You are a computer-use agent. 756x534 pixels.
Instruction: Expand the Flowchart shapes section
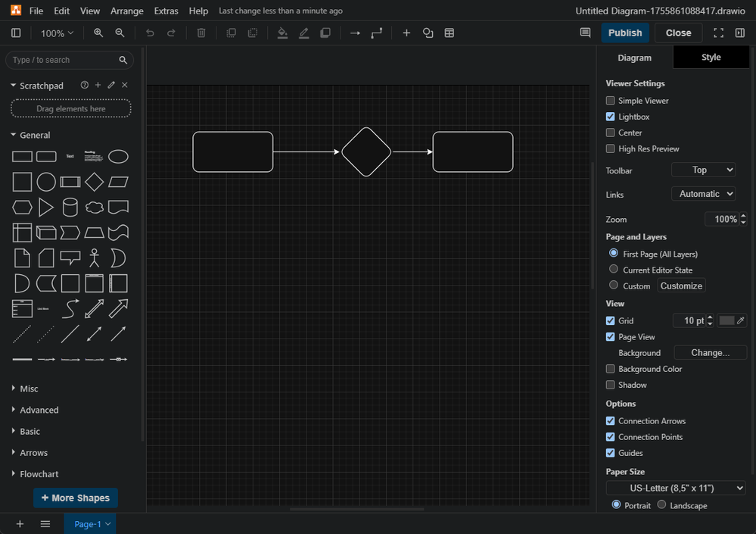pyautogui.click(x=39, y=474)
